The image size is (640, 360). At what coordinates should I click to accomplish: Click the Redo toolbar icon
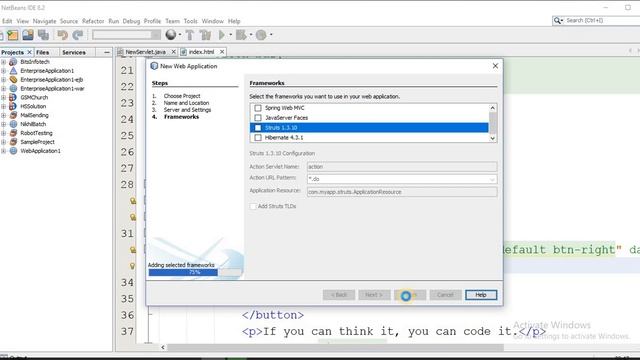click(x=78, y=35)
